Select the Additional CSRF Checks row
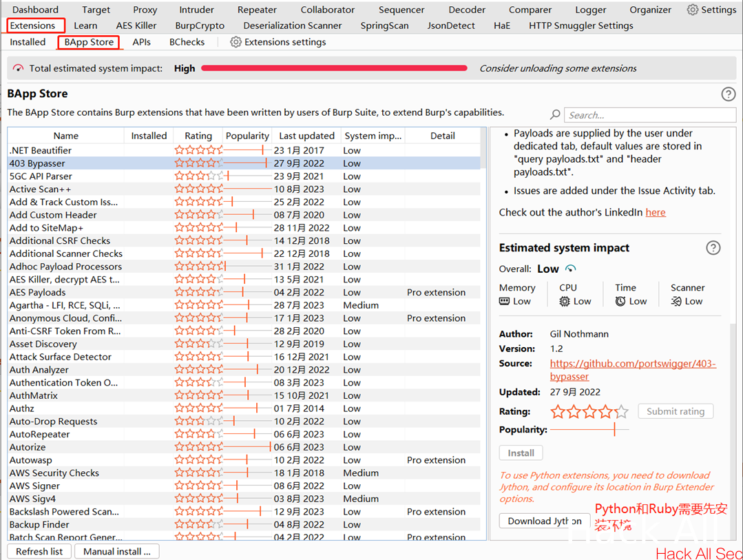743x560 pixels. point(244,240)
